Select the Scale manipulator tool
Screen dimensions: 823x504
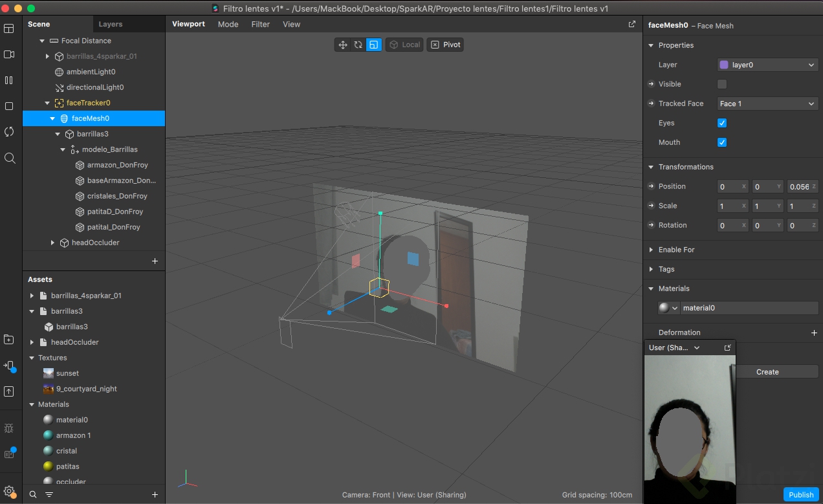(x=373, y=45)
